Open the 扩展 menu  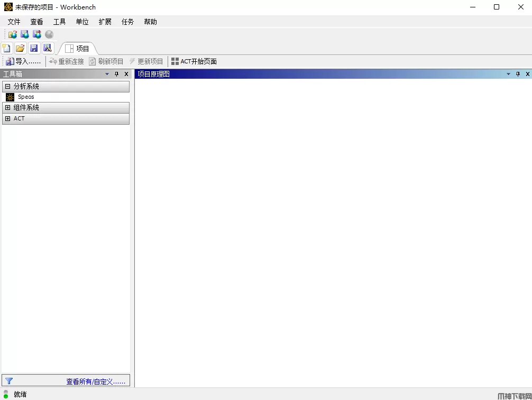click(105, 22)
